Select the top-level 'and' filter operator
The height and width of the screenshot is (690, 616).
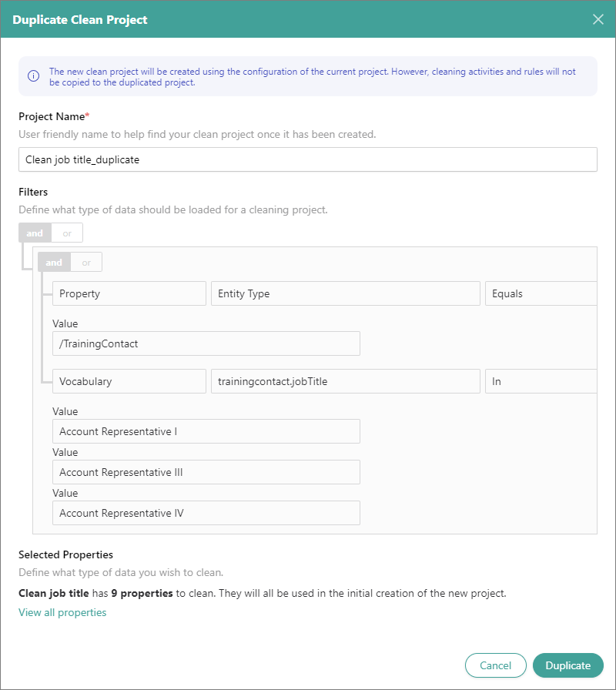pos(35,233)
